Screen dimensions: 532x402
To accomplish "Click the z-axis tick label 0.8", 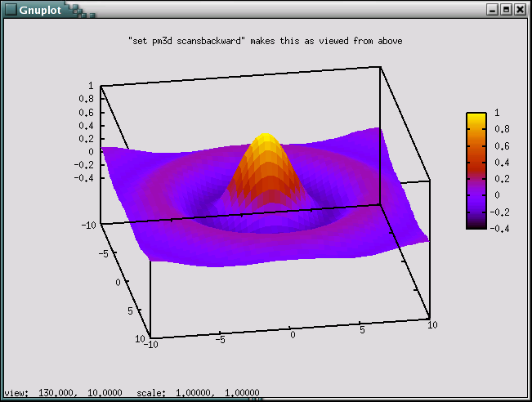I will click(86, 99).
